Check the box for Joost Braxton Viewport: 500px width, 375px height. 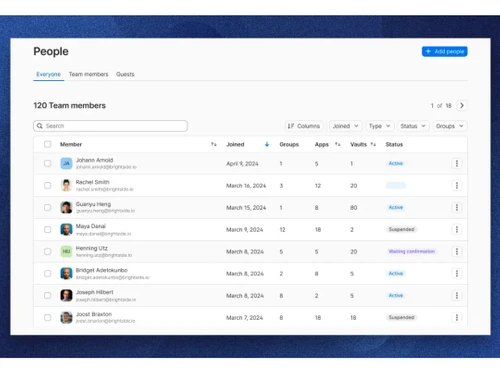48,317
